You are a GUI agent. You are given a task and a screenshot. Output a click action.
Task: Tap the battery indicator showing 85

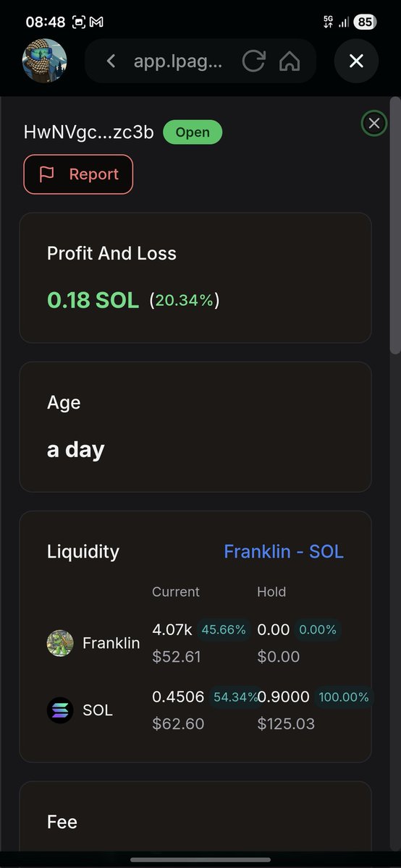(365, 22)
